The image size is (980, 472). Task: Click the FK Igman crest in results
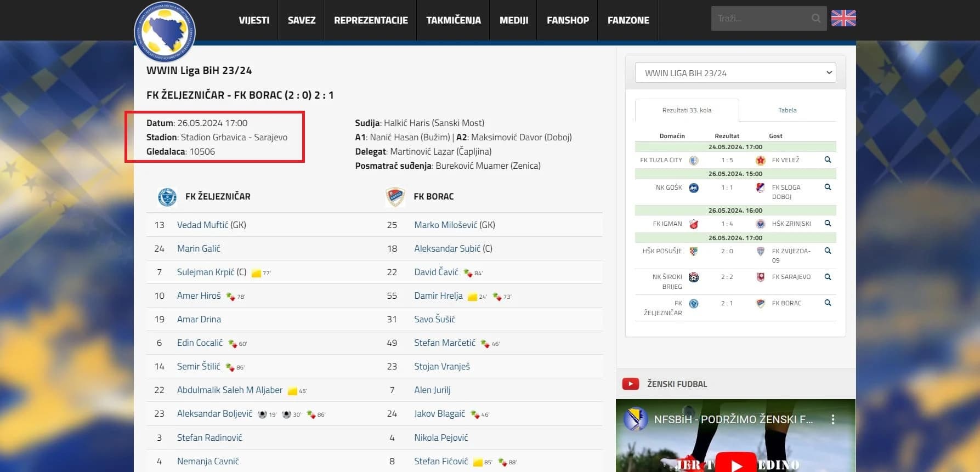tap(694, 224)
